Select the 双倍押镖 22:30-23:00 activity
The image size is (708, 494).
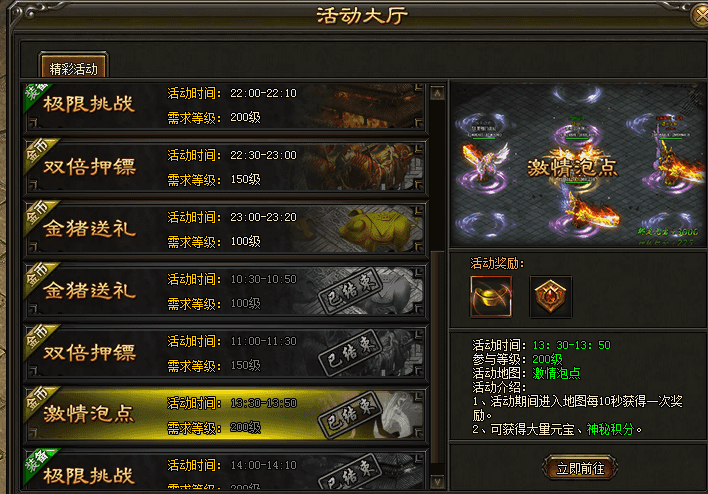point(225,167)
